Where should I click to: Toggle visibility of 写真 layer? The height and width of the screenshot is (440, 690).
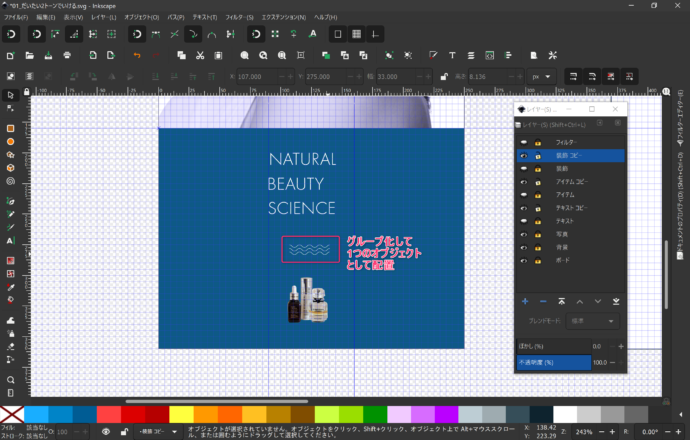pyautogui.click(x=524, y=235)
